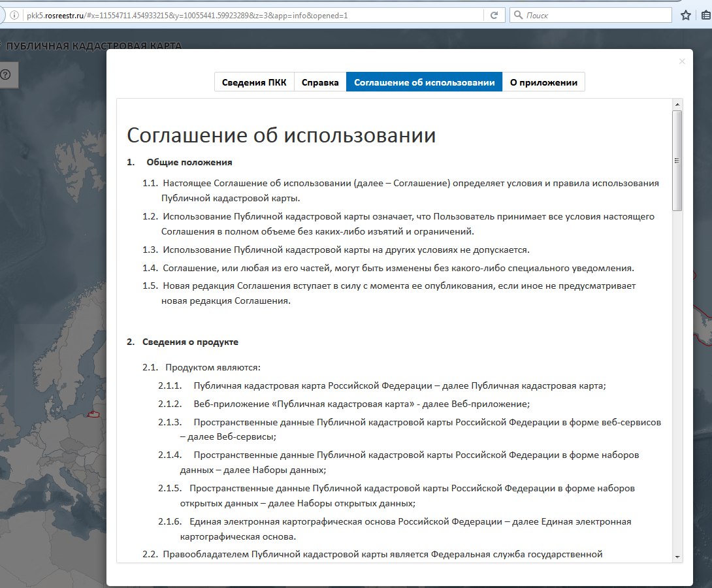712x588 pixels.
Task: Click line 2.1 Продуктом являются
Action: [202, 367]
